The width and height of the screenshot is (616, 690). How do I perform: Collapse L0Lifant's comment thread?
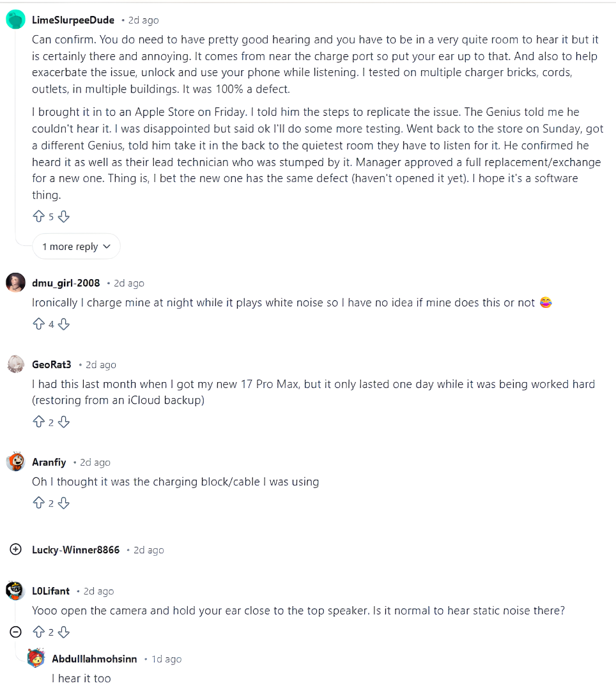click(x=16, y=632)
